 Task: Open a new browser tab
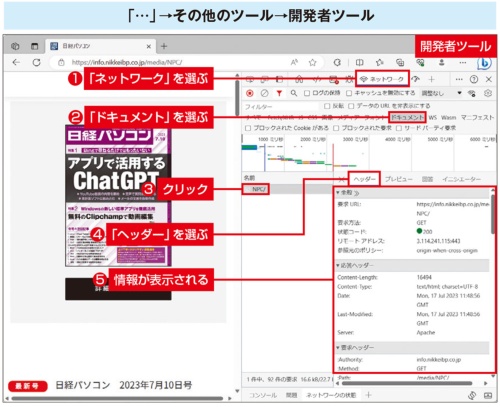[x=164, y=46]
